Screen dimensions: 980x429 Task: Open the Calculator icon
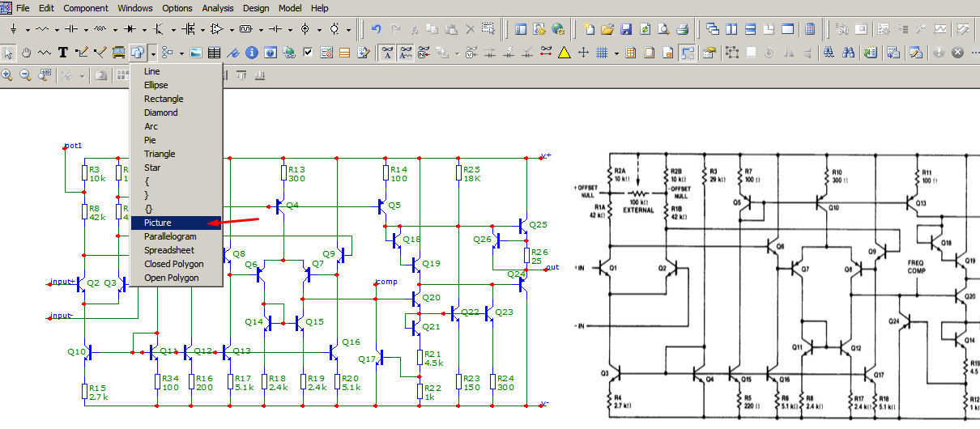[x=809, y=29]
